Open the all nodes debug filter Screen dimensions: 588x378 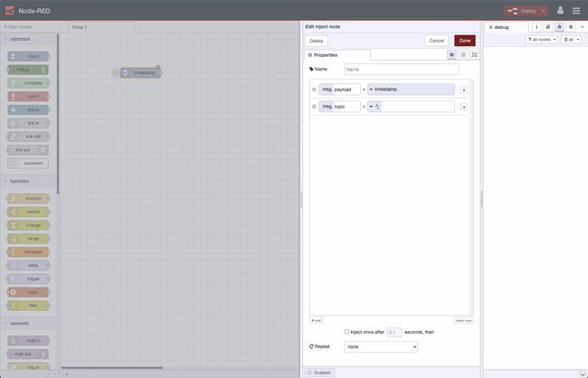point(542,40)
